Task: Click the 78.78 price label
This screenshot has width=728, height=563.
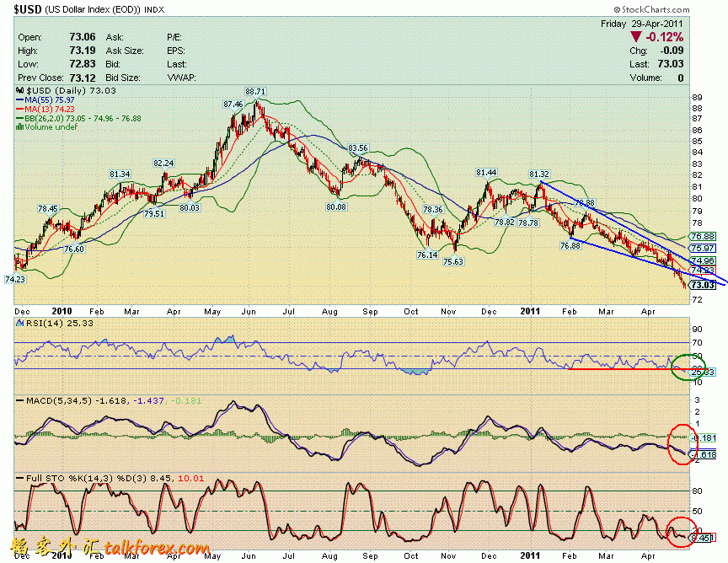Action: click(528, 223)
